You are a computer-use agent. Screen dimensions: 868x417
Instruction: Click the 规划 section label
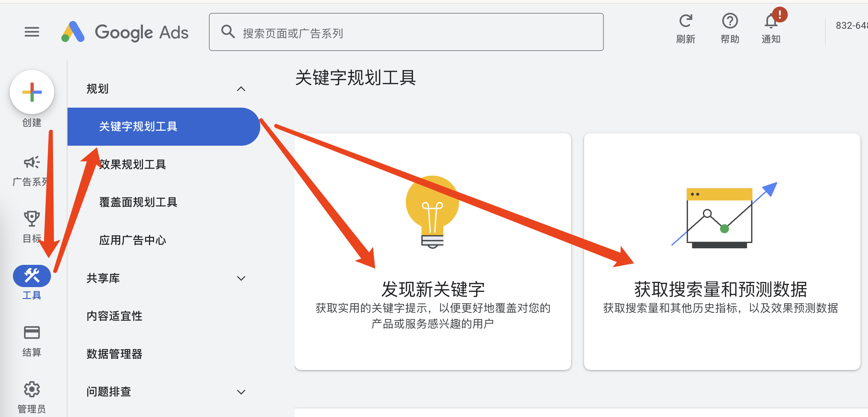(97, 89)
